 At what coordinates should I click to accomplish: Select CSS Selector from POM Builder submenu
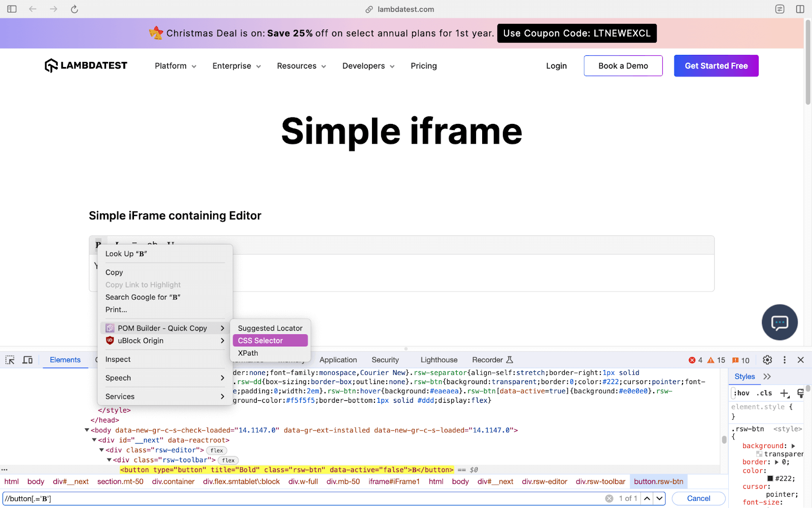[x=260, y=340]
